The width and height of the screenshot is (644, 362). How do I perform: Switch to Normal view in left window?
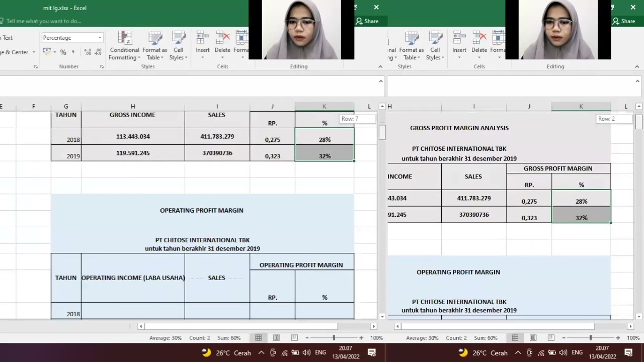click(x=258, y=338)
